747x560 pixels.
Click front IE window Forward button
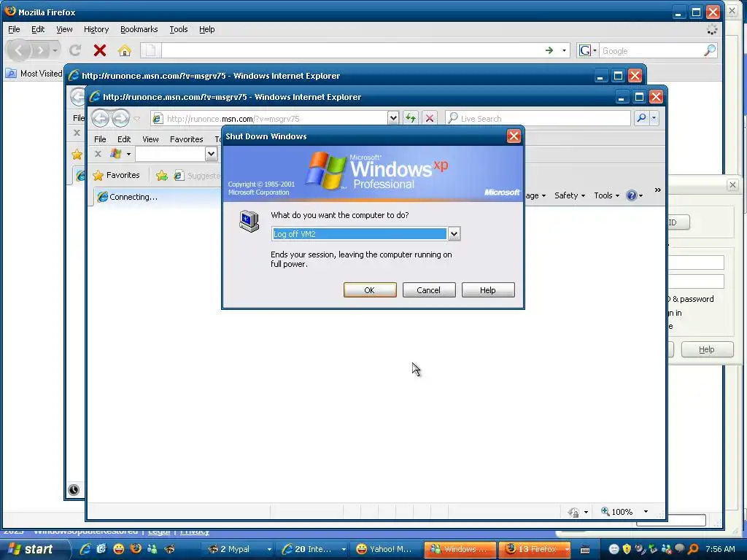(x=120, y=118)
